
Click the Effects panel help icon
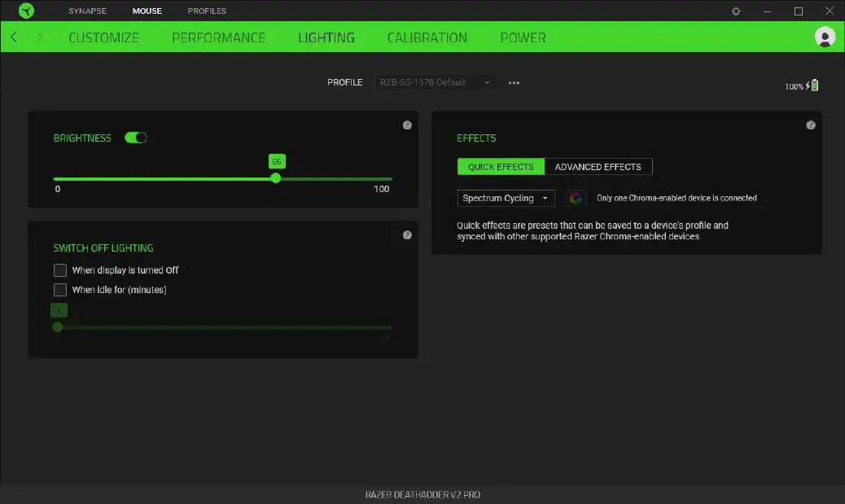[x=811, y=125]
